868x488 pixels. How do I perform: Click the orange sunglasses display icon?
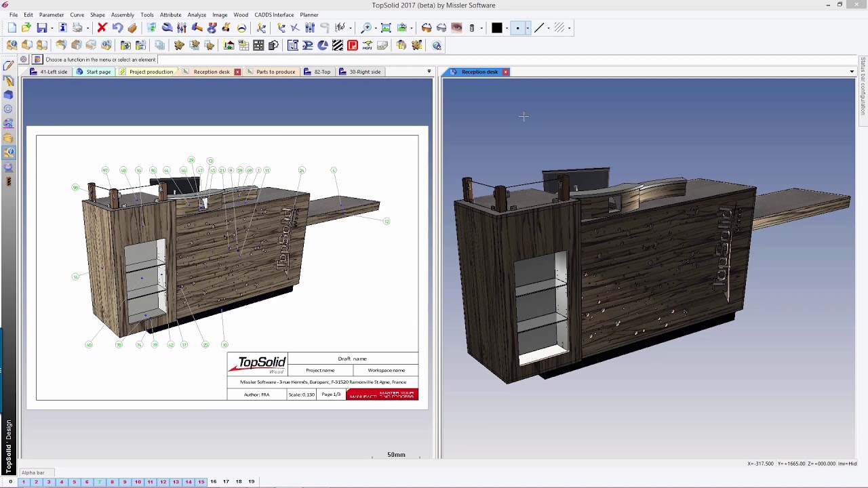point(427,28)
